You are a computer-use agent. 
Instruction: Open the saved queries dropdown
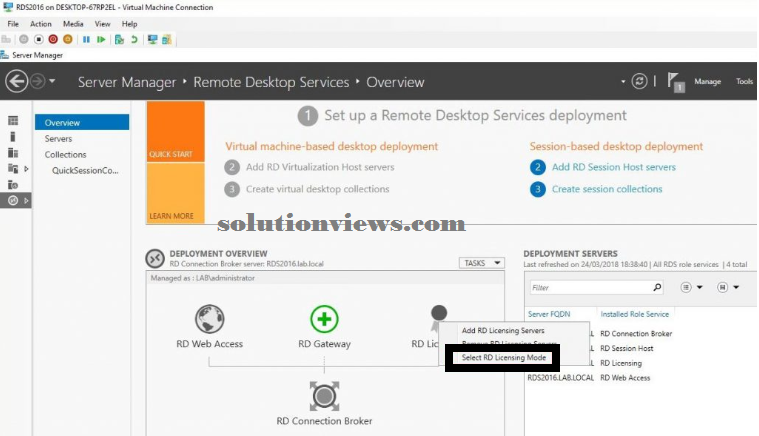click(728, 287)
